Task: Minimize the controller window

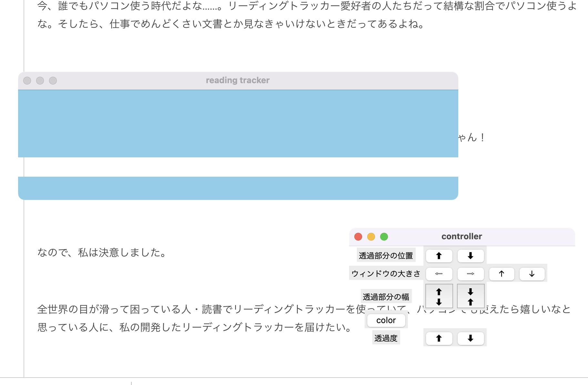Action: tap(371, 237)
